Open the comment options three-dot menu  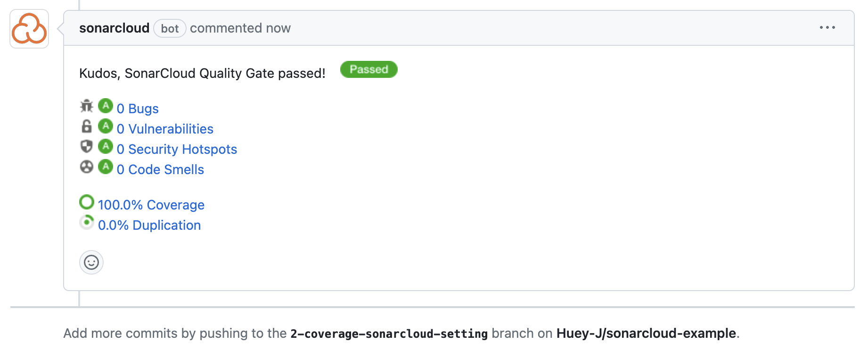(827, 28)
